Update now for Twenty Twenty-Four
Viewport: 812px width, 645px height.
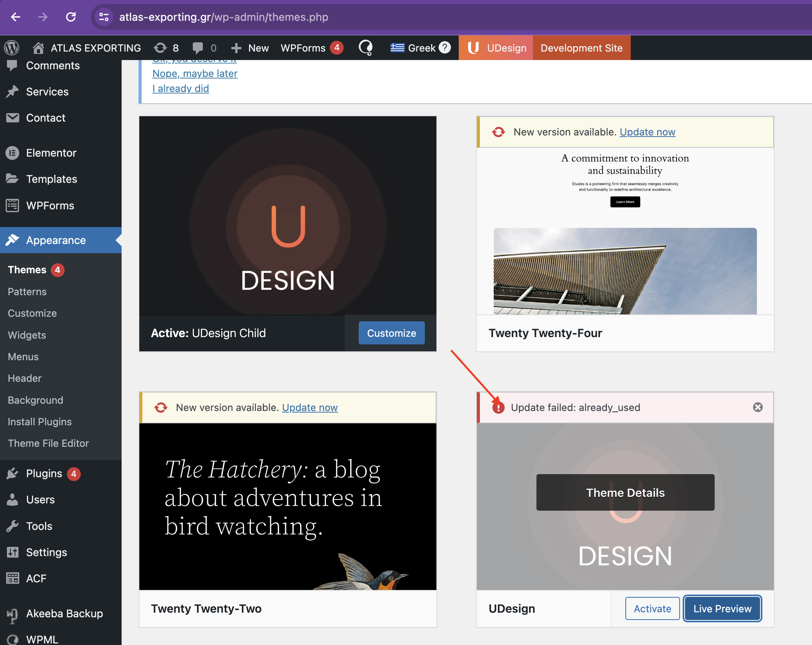647,132
